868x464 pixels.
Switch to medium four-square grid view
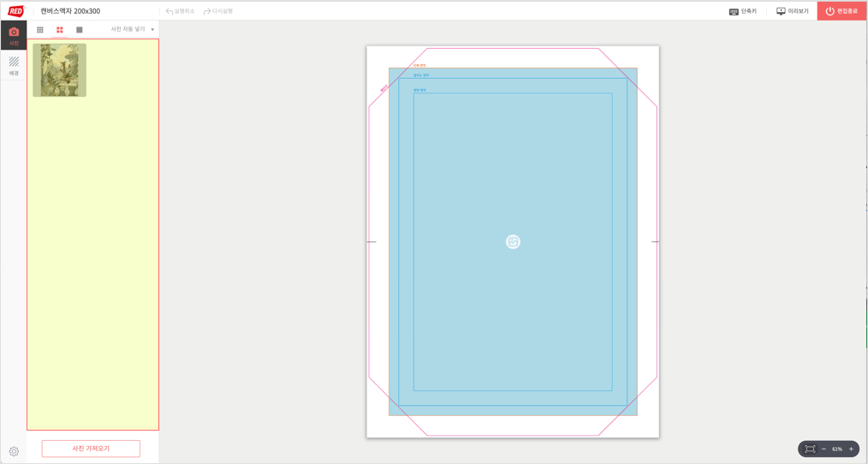pyautogui.click(x=60, y=30)
